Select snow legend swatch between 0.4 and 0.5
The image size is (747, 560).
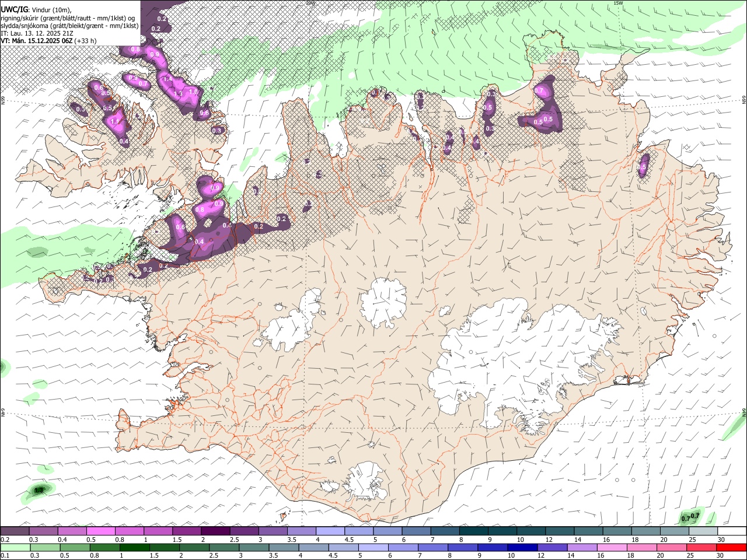72,531
